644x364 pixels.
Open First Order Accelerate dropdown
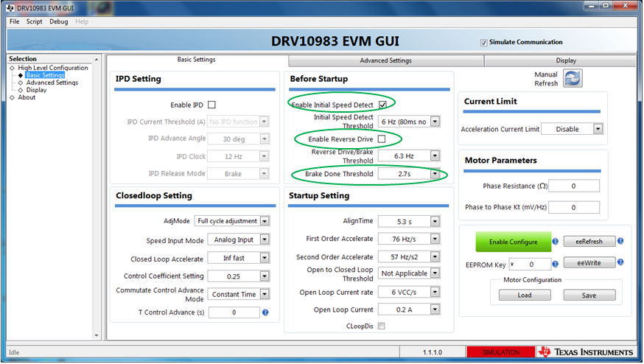point(435,239)
